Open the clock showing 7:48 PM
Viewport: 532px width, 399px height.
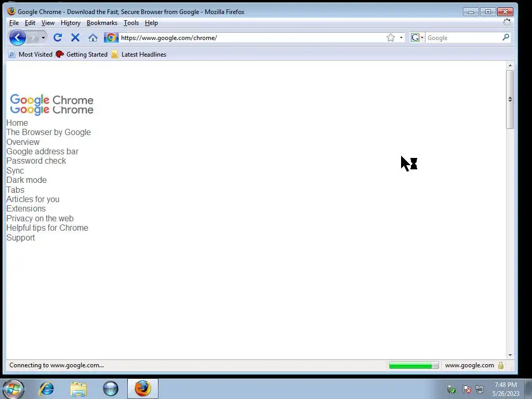coord(506,389)
